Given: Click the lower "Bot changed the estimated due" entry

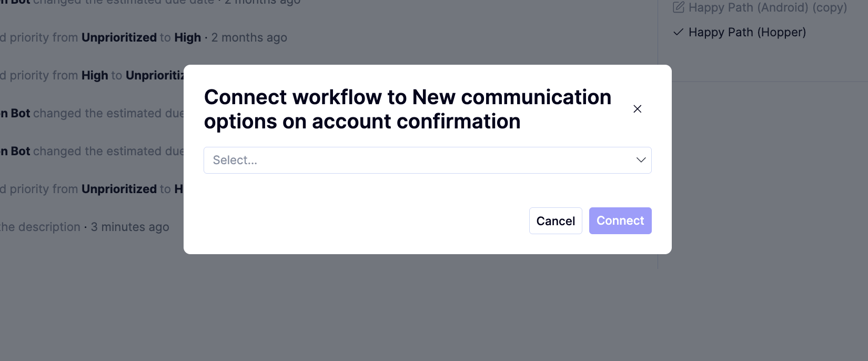Looking at the screenshot, I should (92, 151).
